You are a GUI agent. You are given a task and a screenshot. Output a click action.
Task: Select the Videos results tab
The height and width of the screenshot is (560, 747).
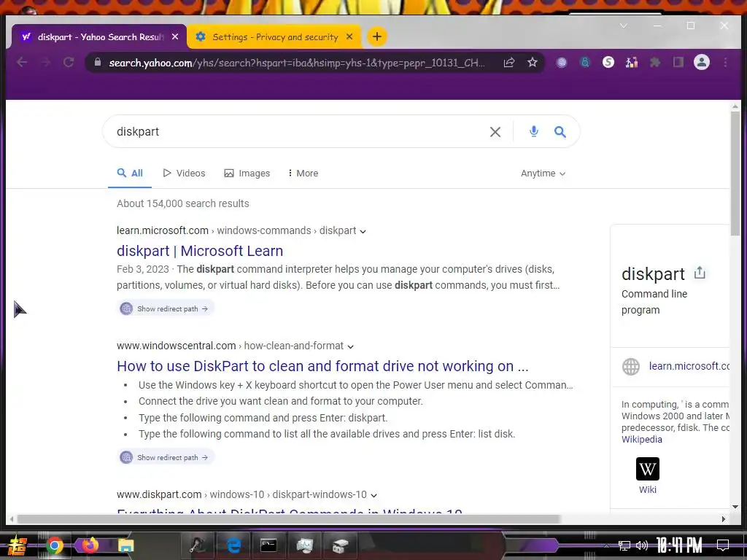tap(184, 174)
